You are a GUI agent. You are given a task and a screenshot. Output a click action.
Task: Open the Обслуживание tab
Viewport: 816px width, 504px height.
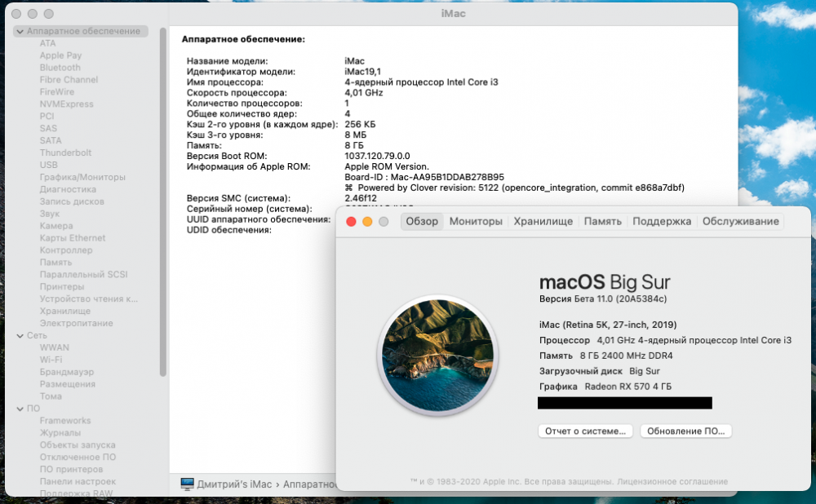[741, 221]
